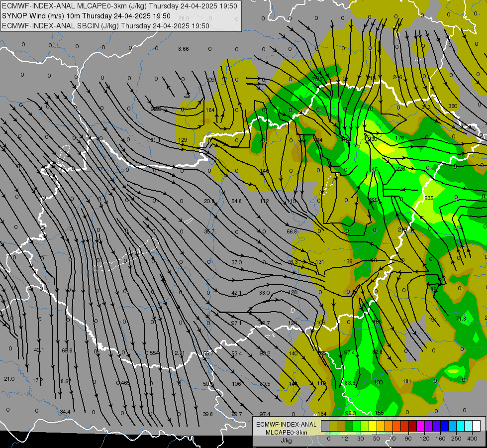Click the 76.3 grid value
The image size is (487, 448).
click(x=292, y=262)
